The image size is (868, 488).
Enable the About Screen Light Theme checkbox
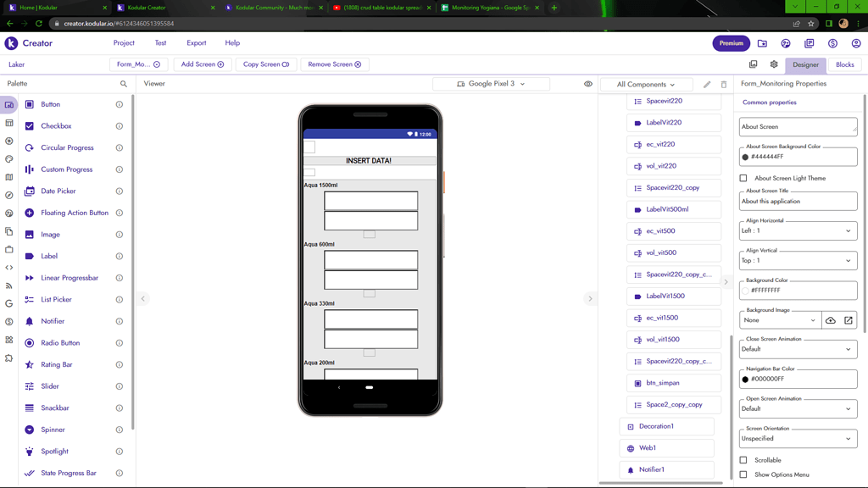743,178
